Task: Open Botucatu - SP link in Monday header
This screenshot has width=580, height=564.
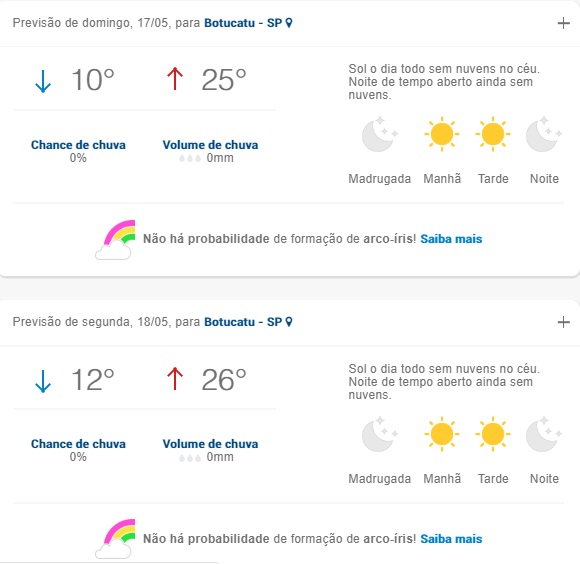Action: 243,322
